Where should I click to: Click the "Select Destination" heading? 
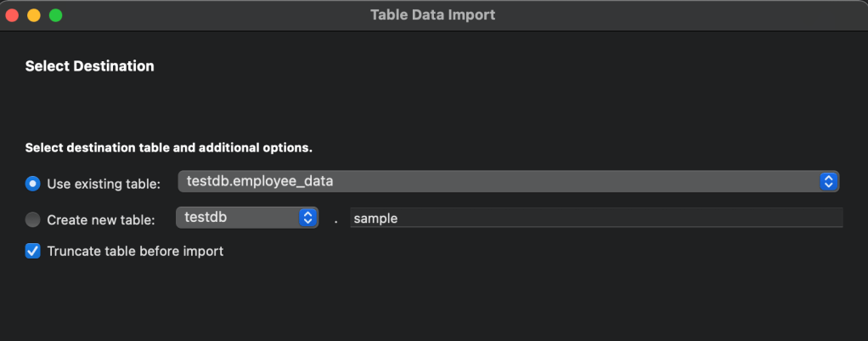click(90, 65)
